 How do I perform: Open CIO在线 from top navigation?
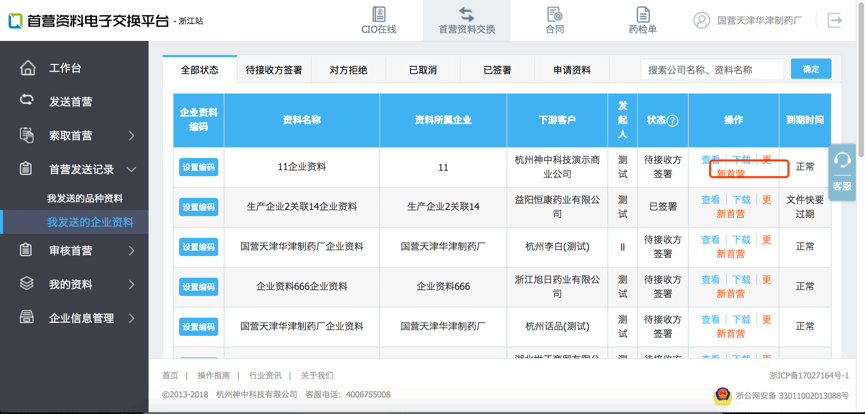click(x=378, y=20)
